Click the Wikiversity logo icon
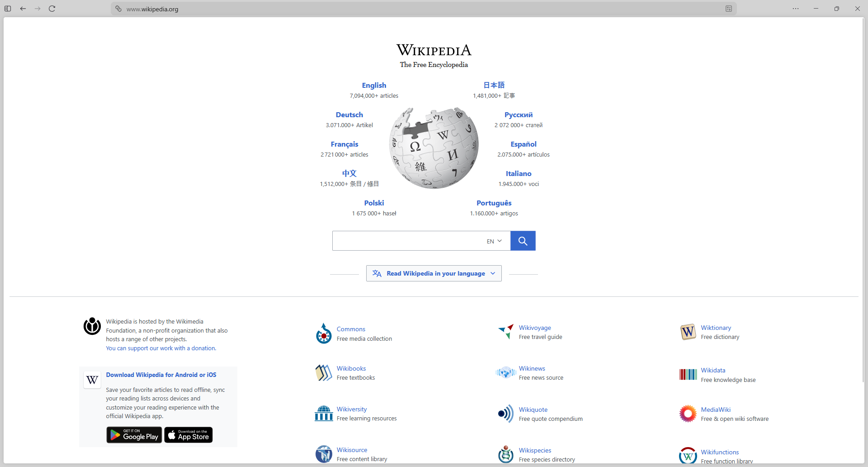 (x=324, y=414)
